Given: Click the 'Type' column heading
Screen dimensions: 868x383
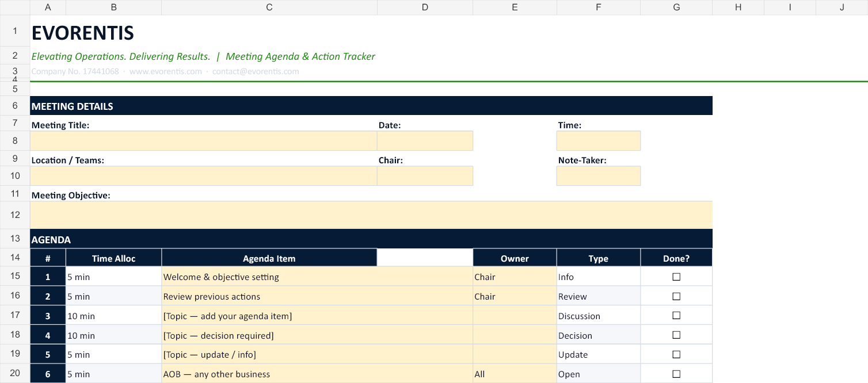Looking at the screenshot, I should (x=598, y=258).
